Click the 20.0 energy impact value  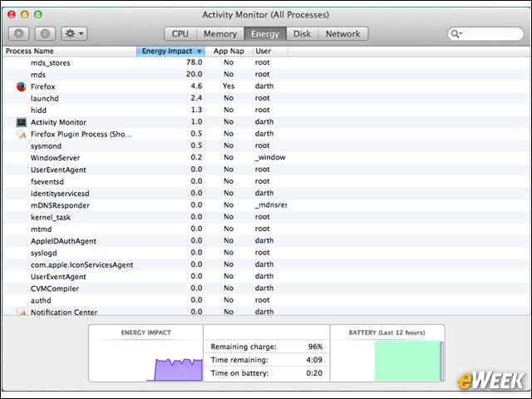click(x=194, y=74)
